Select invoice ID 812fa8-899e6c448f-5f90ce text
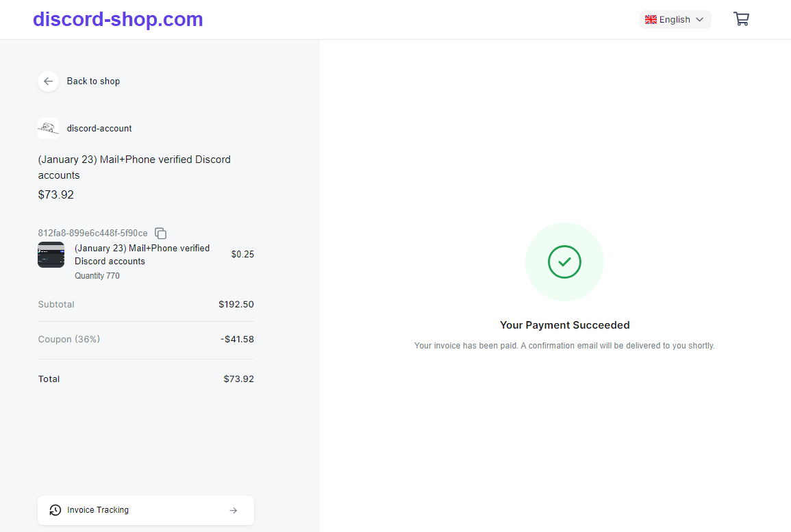The image size is (791, 532). 93,233
